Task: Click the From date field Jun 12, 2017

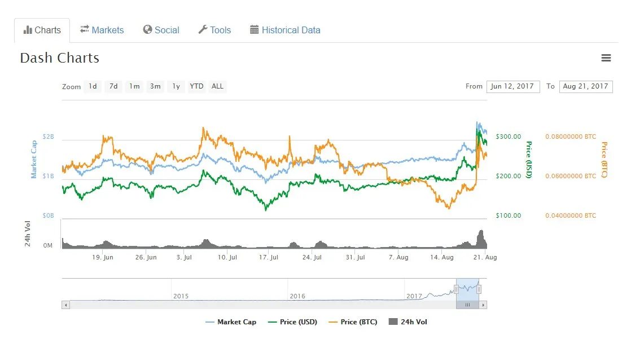Action: tap(513, 87)
